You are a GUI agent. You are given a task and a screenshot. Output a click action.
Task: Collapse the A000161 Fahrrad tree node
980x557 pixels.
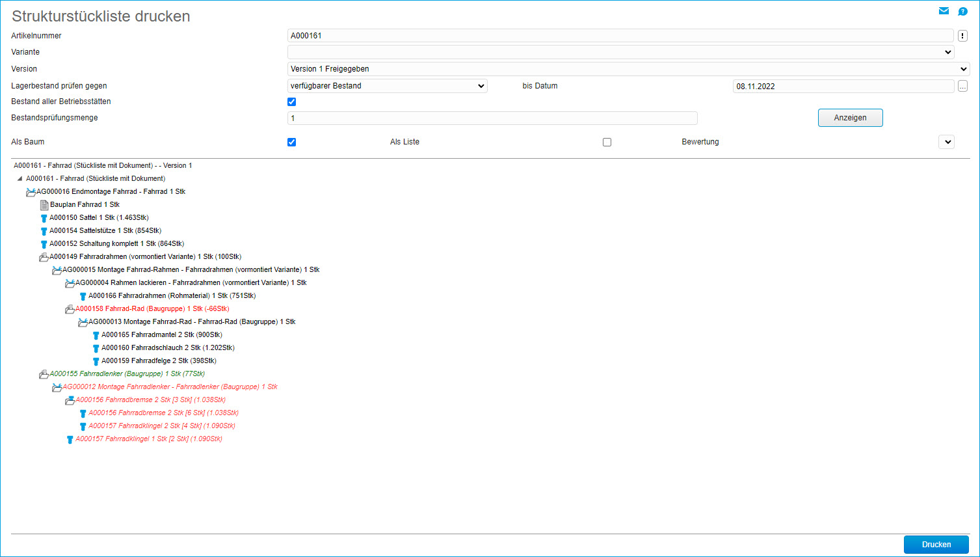click(x=20, y=178)
